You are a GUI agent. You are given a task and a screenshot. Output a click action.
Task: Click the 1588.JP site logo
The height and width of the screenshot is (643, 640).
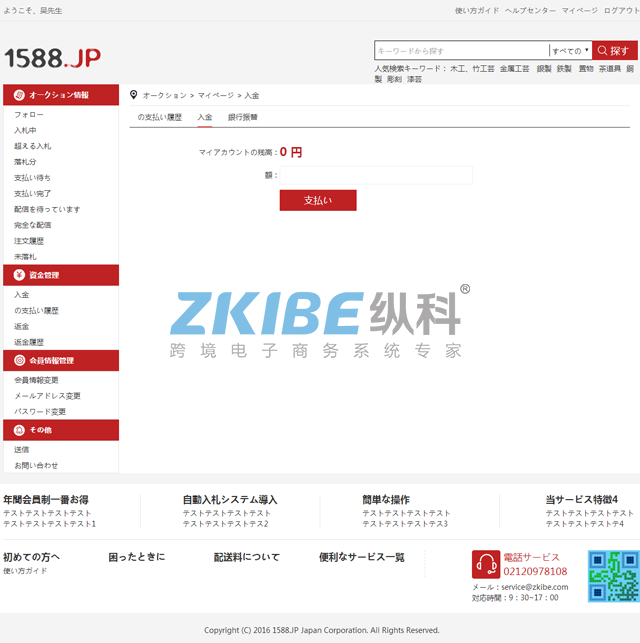point(52,58)
